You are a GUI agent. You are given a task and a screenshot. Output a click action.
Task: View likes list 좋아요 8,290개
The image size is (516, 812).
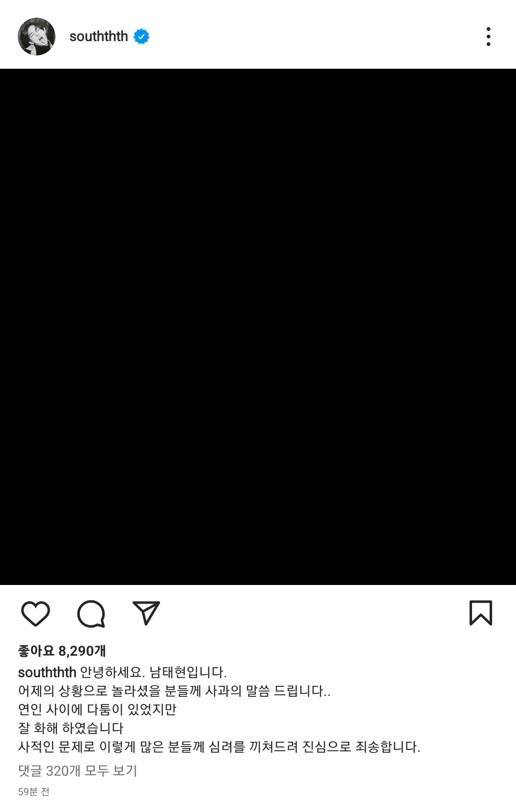point(62,651)
